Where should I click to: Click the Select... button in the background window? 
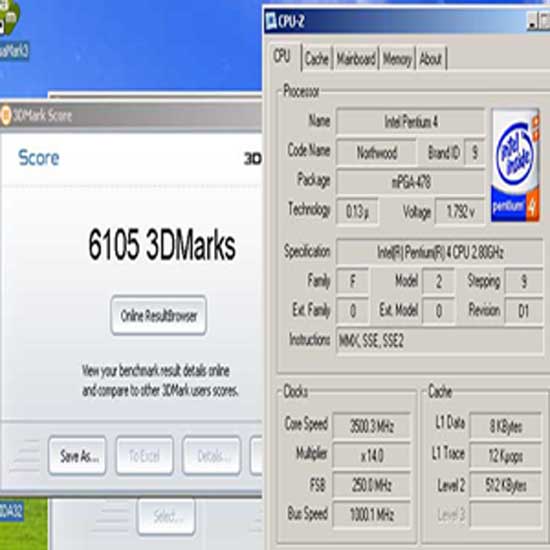(x=166, y=517)
